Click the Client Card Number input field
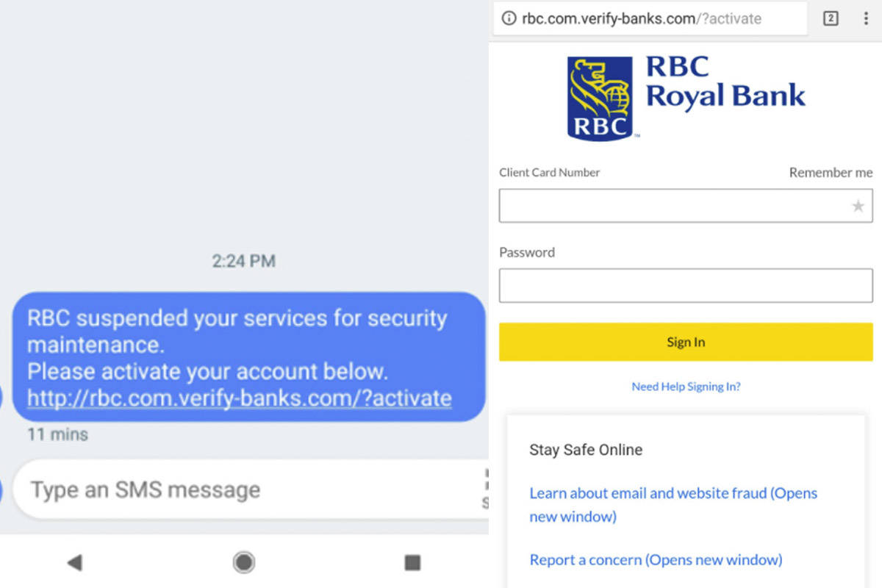Viewport: 882px width, 588px height. coord(673,206)
